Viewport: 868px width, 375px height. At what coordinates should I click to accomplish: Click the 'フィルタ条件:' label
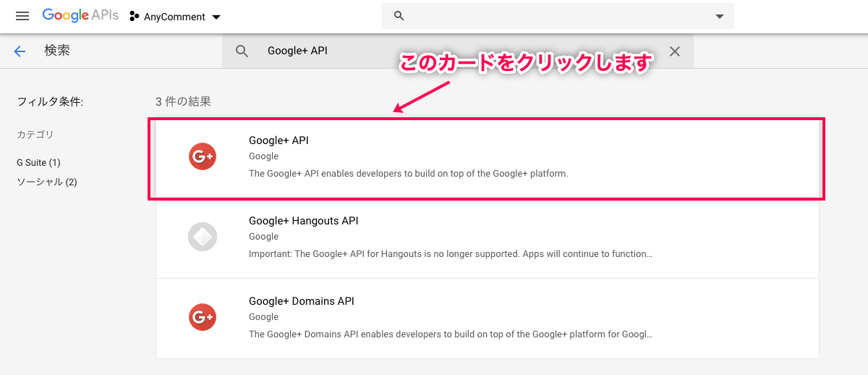coord(50,101)
